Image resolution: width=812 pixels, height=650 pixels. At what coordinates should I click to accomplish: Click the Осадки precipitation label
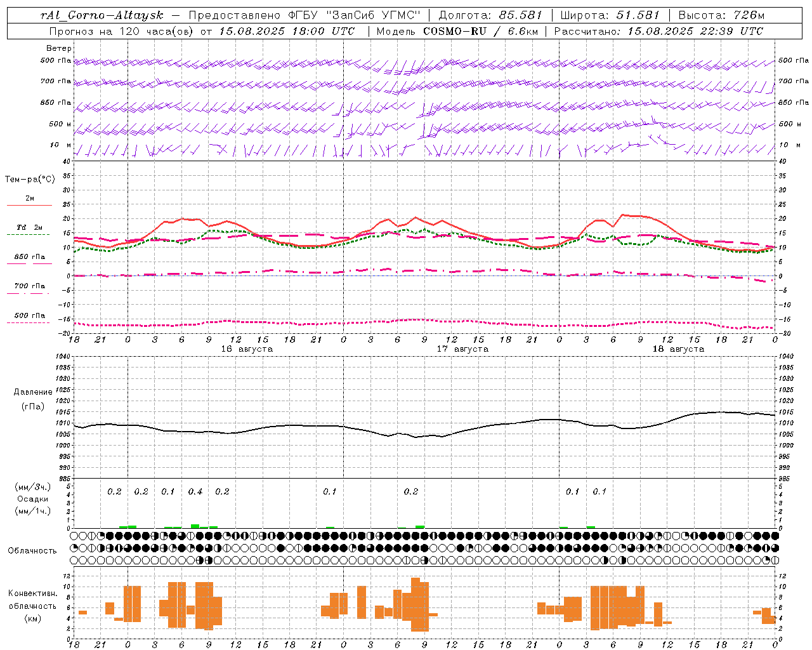coord(32,499)
